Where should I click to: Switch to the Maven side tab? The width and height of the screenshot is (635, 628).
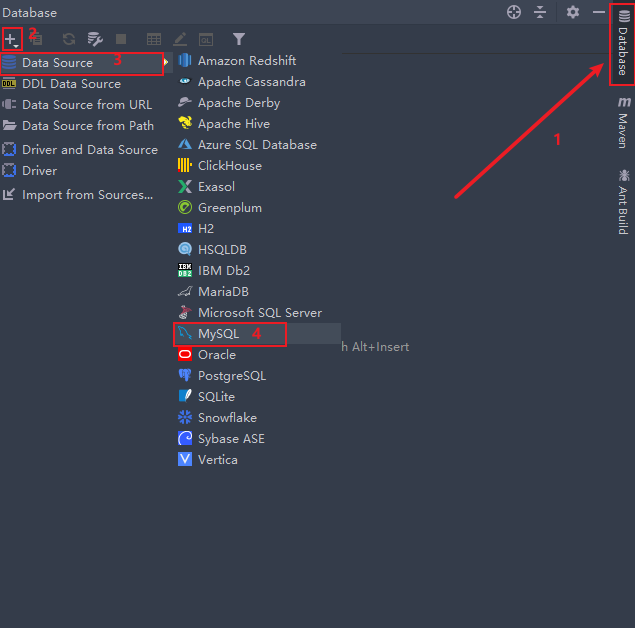pos(623,122)
